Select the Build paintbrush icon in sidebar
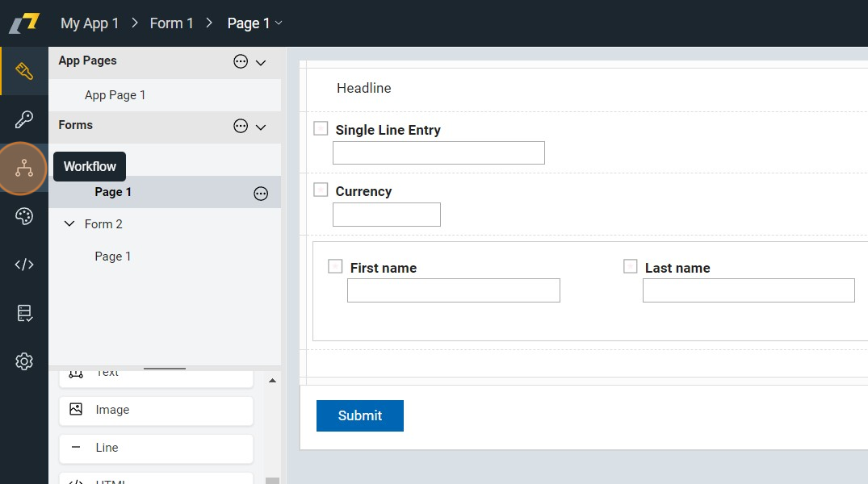This screenshot has height=484, width=868. point(24,71)
